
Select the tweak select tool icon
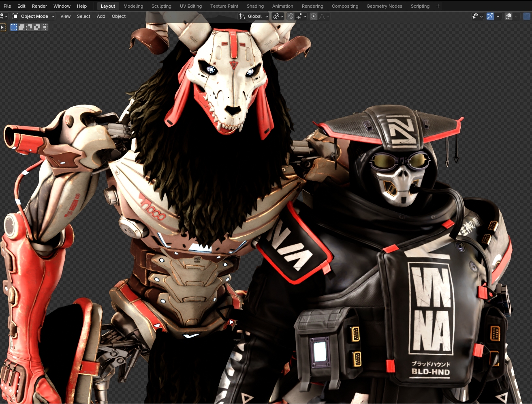coord(3,27)
